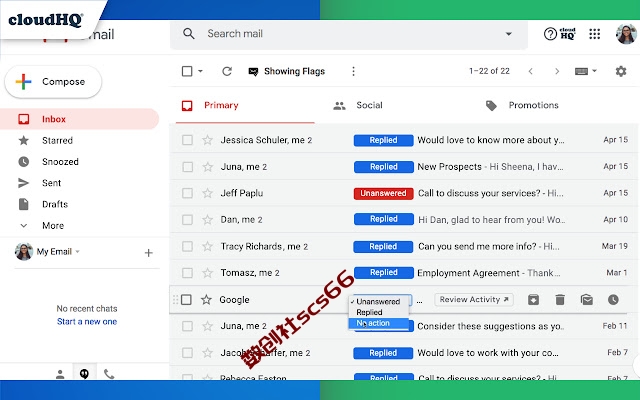The height and width of the screenshot is (400, 640).
Task: Tick the select-all checkbox in toolbar
Action: 187,71
